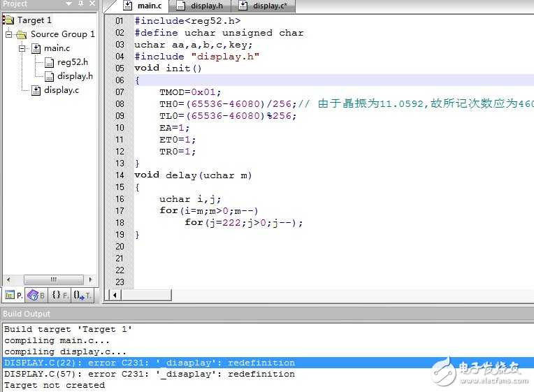The image size is (534, 392).
Task: Click the '#include "display.h"' code line
Action: tap(196, 57)
